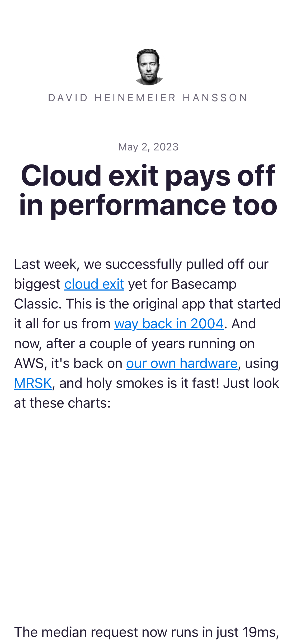Click the word "Basecamp" in the paragraph
This screenshot has height=644, width=297.
coord(204,284)
